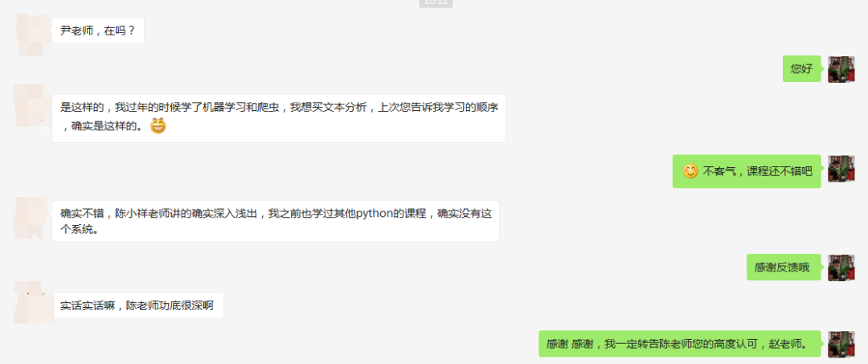Viewport: 868px width, 364px height.
Task: Open sender avatar beside 不客气 message
Action: (x=841, y=169)
